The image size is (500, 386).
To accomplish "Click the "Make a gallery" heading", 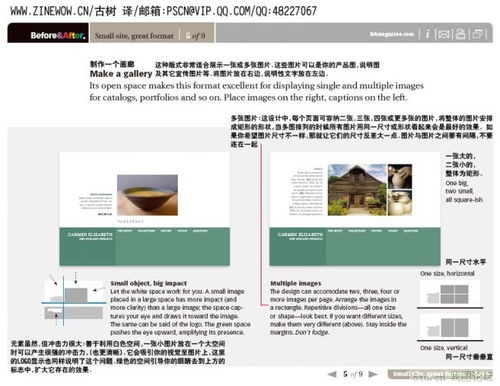I will coord(121,74).
